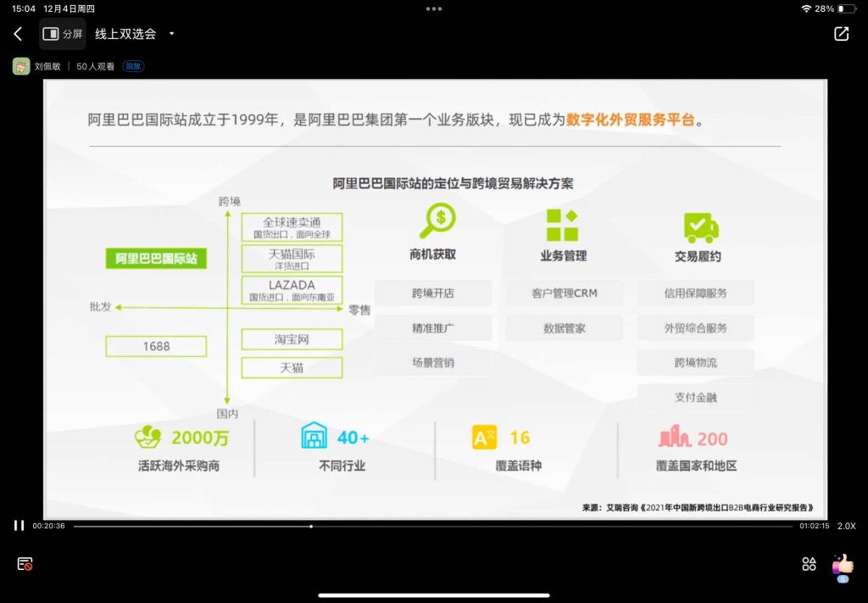Click the 00:20:36 elapsed time label

[x=48, y=526]
